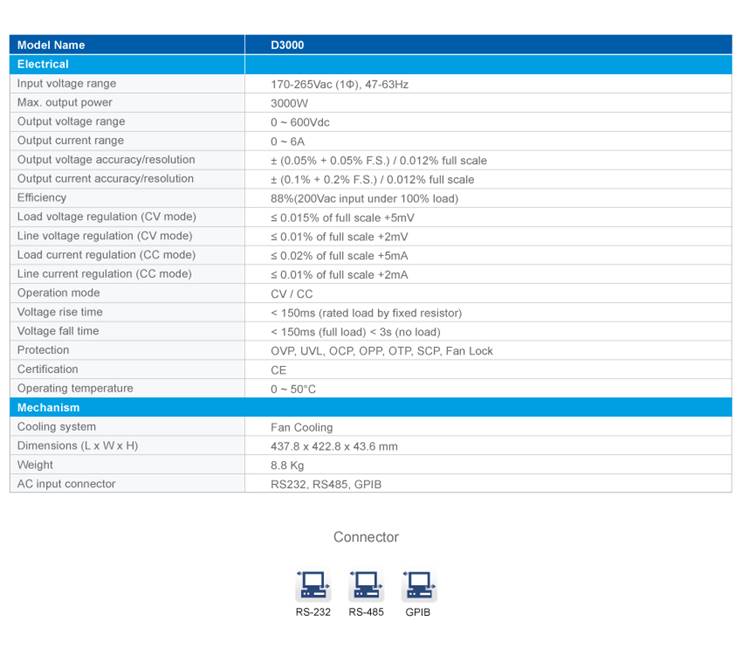Click the RS-232 connector icon

pos(312,585)
